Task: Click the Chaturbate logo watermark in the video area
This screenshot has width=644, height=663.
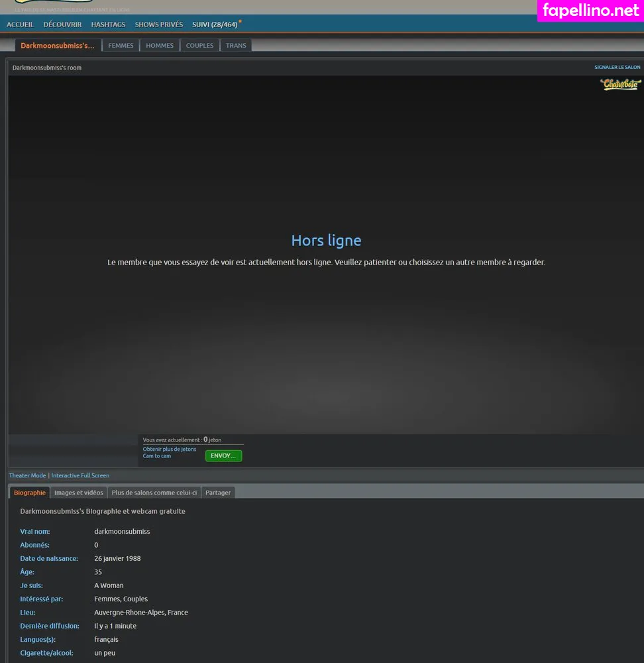Action: [621, 84]
